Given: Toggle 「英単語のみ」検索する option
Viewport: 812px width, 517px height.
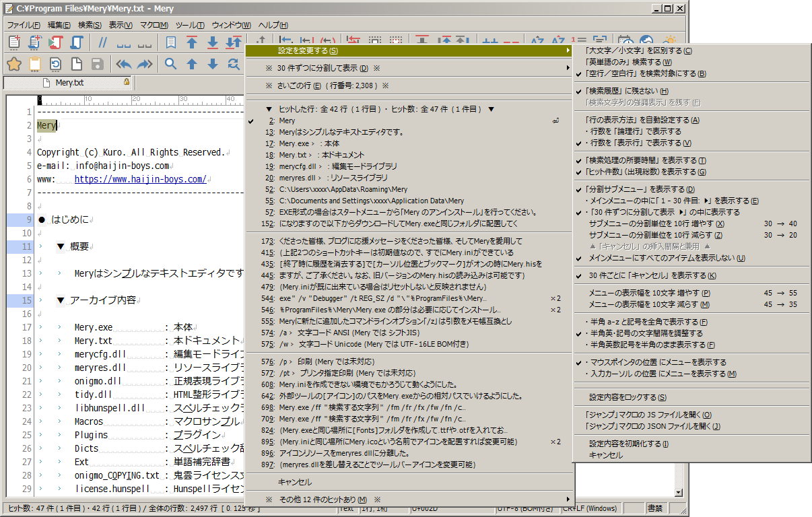Looking at the screenshot, I should click(691, 62).
